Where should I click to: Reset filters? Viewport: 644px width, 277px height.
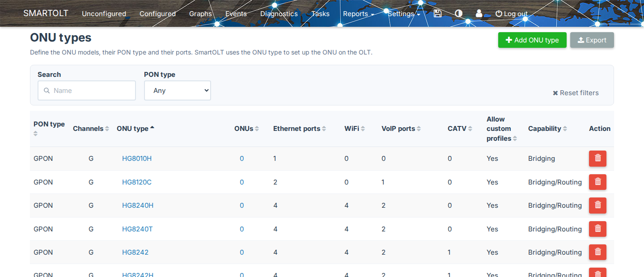coord(576,93)
